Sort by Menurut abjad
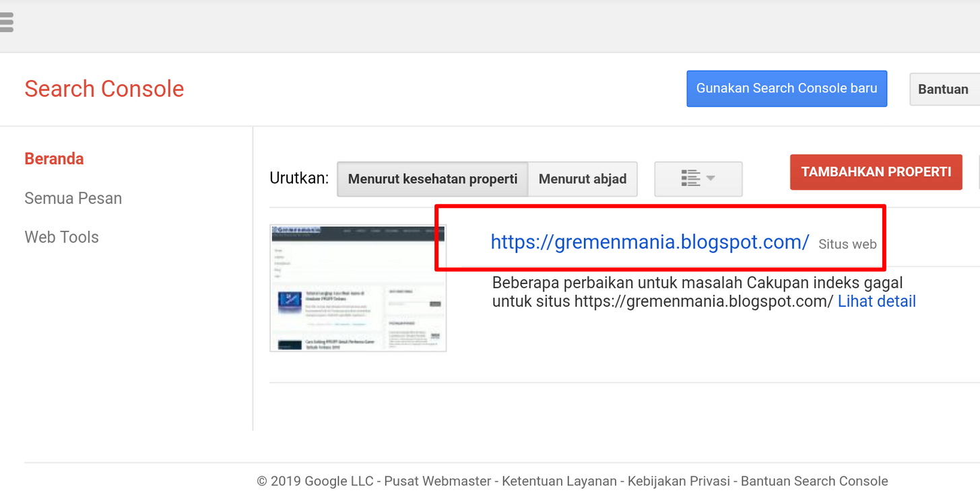 tap(583, 179)
